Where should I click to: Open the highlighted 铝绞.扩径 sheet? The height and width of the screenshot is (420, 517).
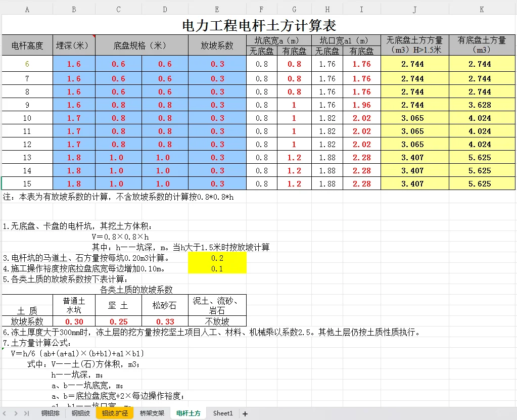pyautogui.click(x=114, y=413)
